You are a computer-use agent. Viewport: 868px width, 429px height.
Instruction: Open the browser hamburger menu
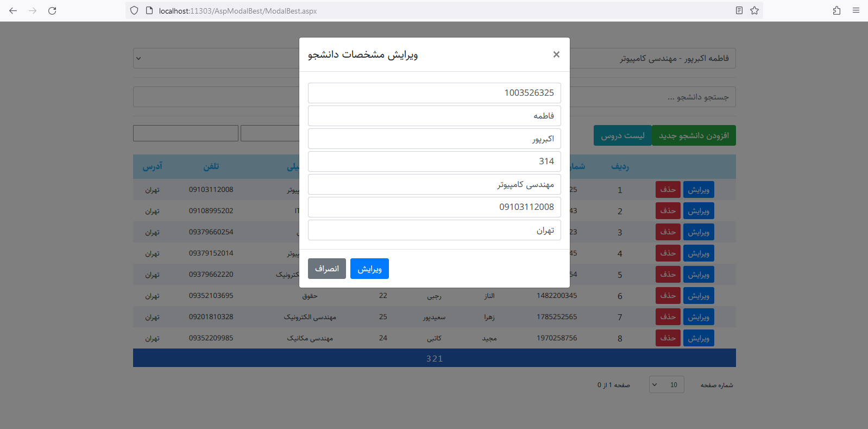(x=856, y=11)
